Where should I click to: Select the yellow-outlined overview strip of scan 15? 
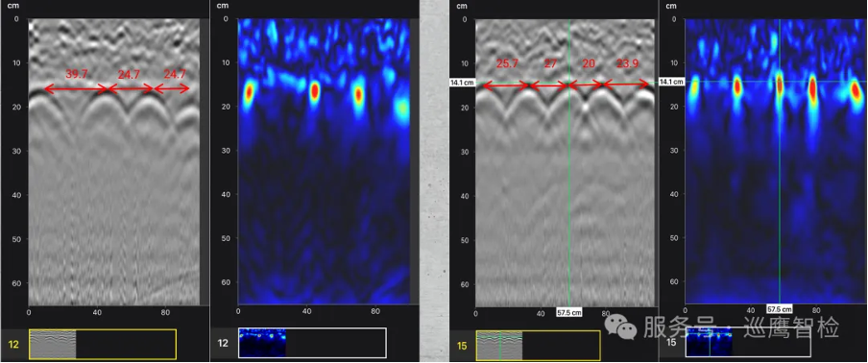coord(538,346)
